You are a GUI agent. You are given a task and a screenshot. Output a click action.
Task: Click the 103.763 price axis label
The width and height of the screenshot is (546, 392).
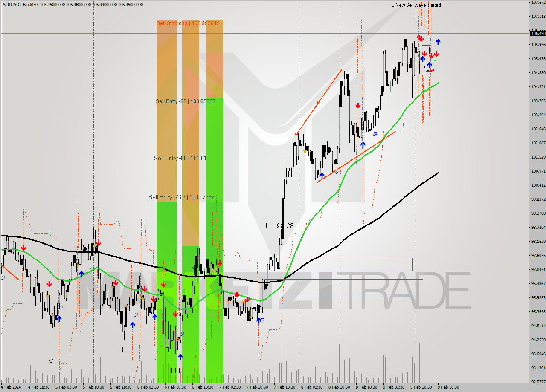point(538,101)
